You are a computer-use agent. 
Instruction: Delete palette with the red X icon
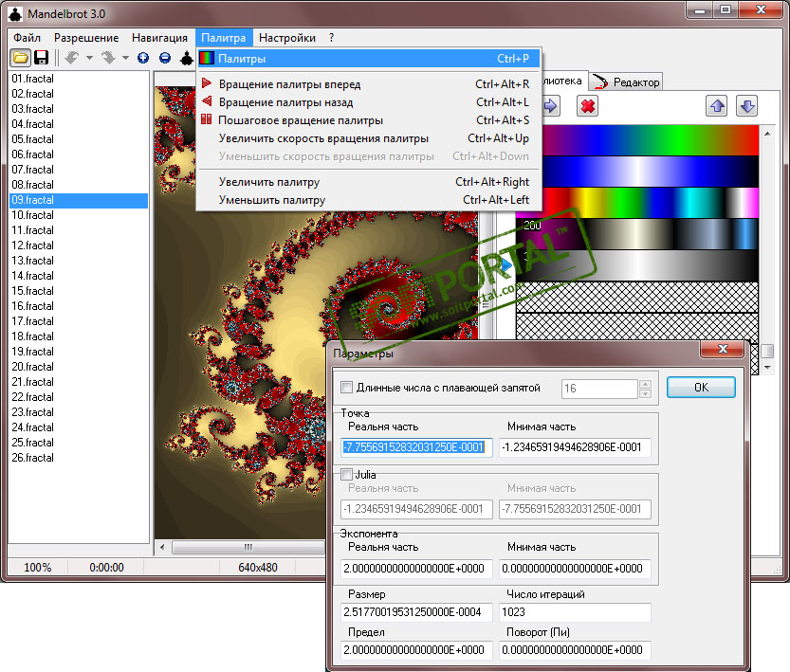[x=587, y=106]
